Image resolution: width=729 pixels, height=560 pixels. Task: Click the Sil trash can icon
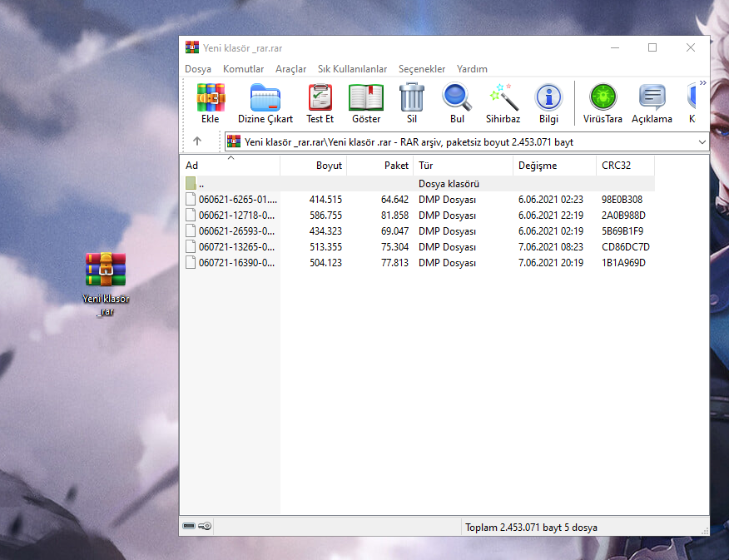[x=411, y=97]
